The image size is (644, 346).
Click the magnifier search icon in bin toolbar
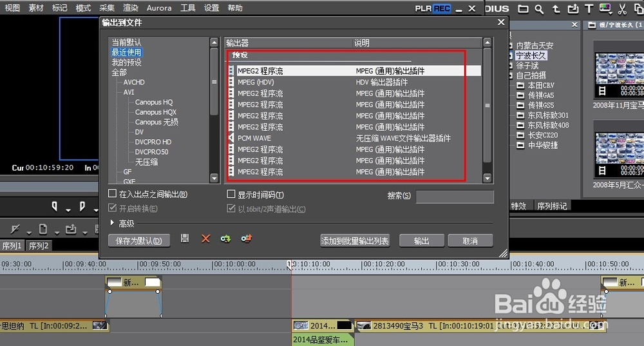tap(539, 9)
